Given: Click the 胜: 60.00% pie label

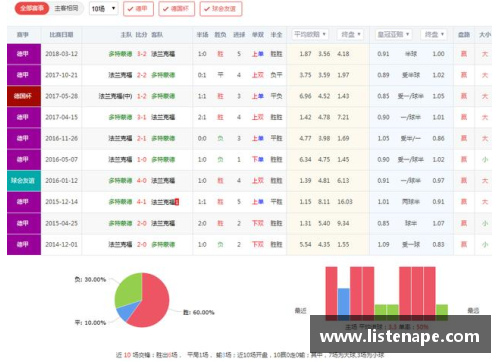Looking at the screenshot, I should tap(199, 313).
